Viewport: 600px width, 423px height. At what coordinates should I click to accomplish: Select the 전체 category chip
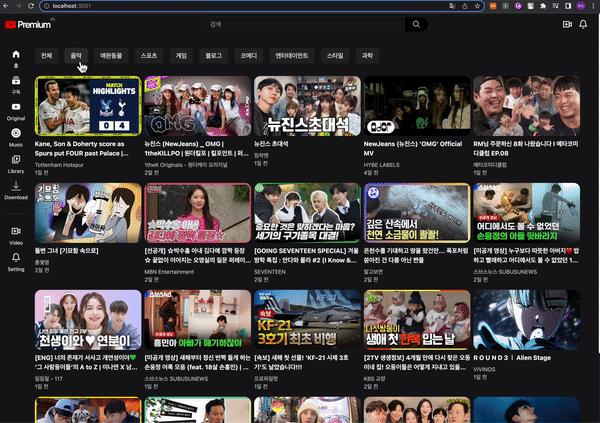tap(46, 56)
